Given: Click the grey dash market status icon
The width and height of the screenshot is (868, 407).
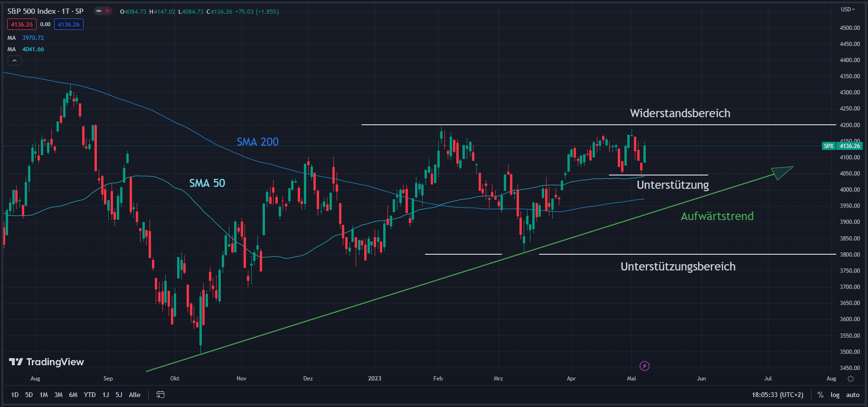Looking at the screenshot, I should pos(98,11).
